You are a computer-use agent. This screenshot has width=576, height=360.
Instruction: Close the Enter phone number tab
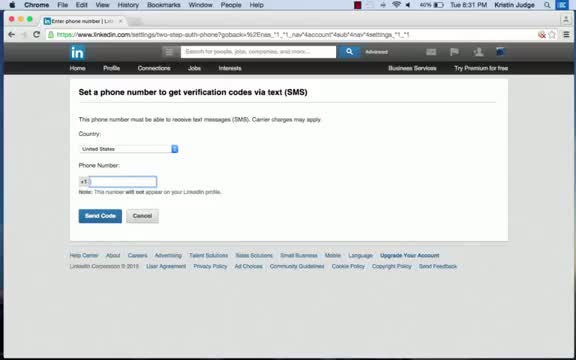pos(120,21)
